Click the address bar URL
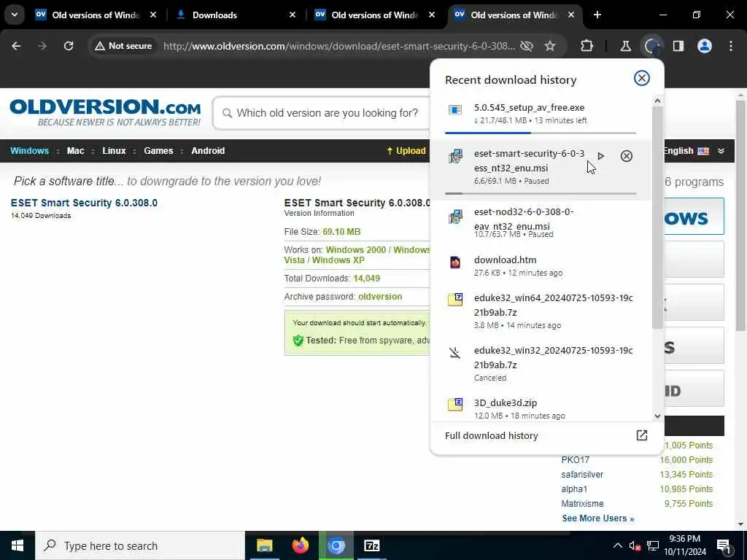Screen dimensions: 747x560 pos(338,46)
